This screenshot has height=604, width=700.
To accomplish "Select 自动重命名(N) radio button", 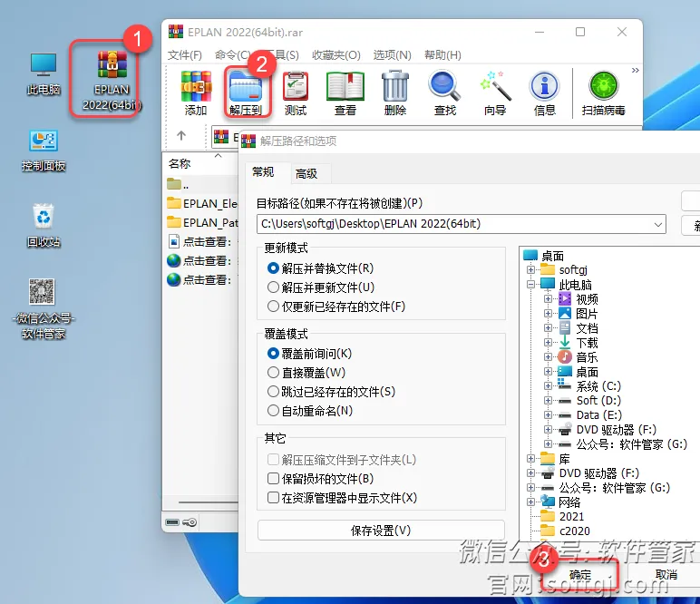I will click(x=273, y=410).
